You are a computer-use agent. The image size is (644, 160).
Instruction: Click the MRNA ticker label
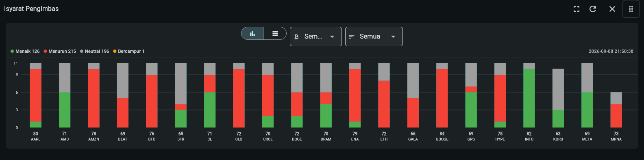click(x=616, y=139)
